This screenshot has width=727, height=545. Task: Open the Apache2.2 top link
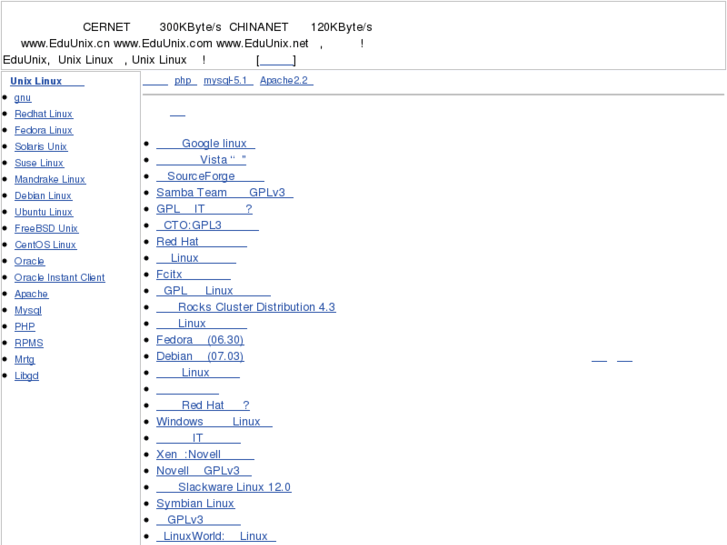coord(287,80)
